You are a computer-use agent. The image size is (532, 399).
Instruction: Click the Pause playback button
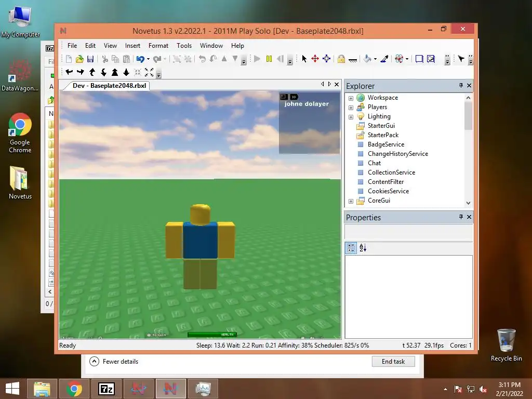pyautogui.click(x=269, y=59)
